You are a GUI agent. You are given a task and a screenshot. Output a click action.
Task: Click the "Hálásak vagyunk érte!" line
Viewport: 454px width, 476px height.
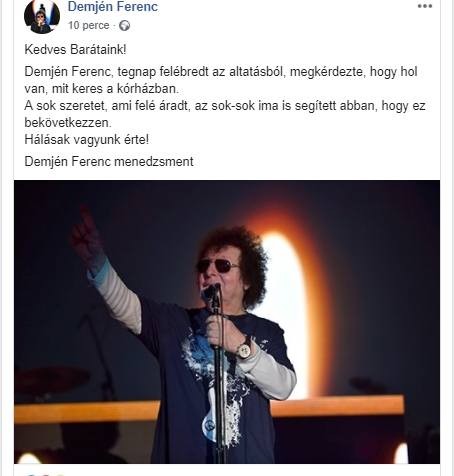pos(87,139)
